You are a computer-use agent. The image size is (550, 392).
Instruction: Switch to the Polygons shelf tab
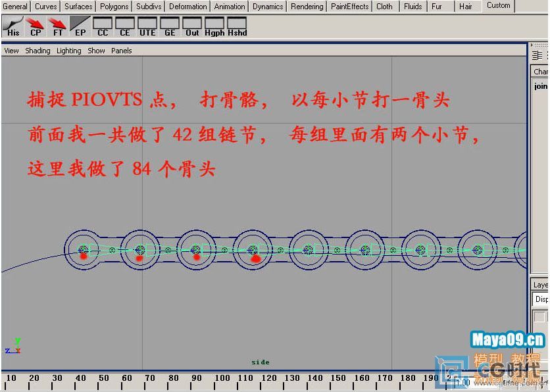(114, 7)
